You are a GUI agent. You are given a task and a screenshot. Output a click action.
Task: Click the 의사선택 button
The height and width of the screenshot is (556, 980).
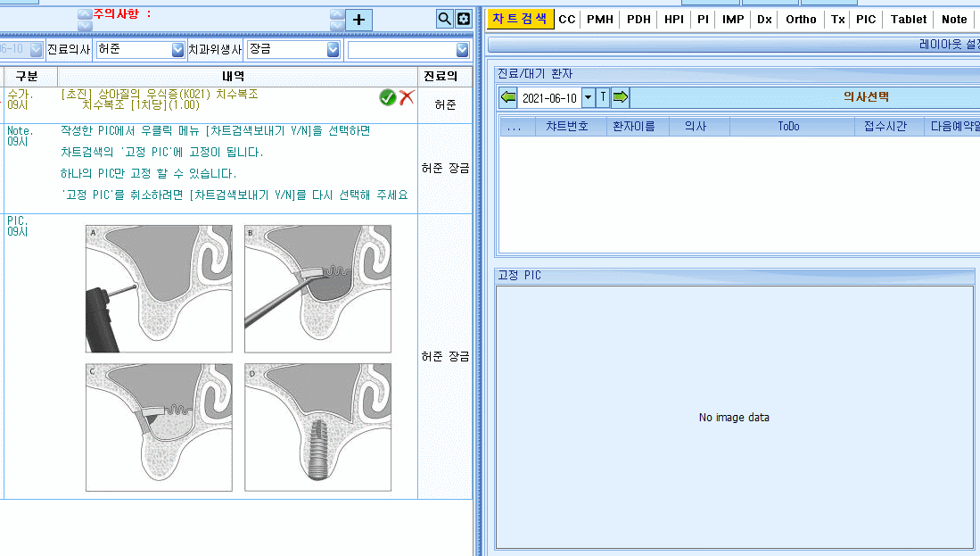click(866, 97)
